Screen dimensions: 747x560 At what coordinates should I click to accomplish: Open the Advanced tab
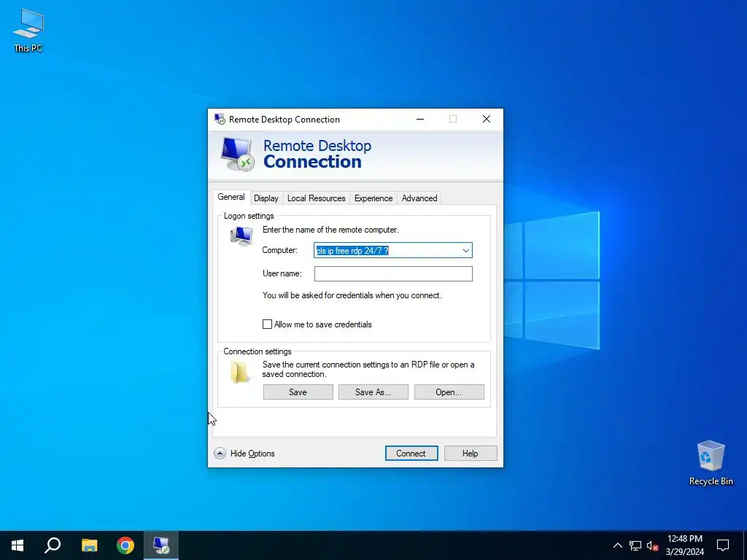point(419,198)
